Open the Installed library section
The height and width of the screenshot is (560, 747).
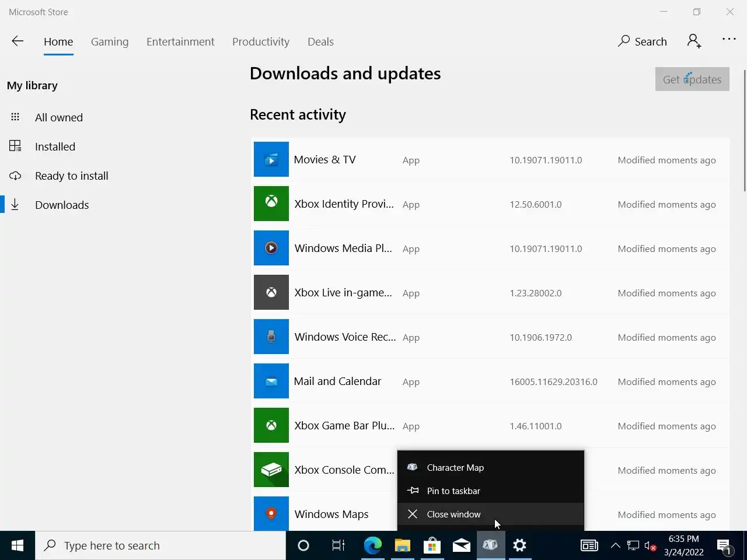(55, 146)
